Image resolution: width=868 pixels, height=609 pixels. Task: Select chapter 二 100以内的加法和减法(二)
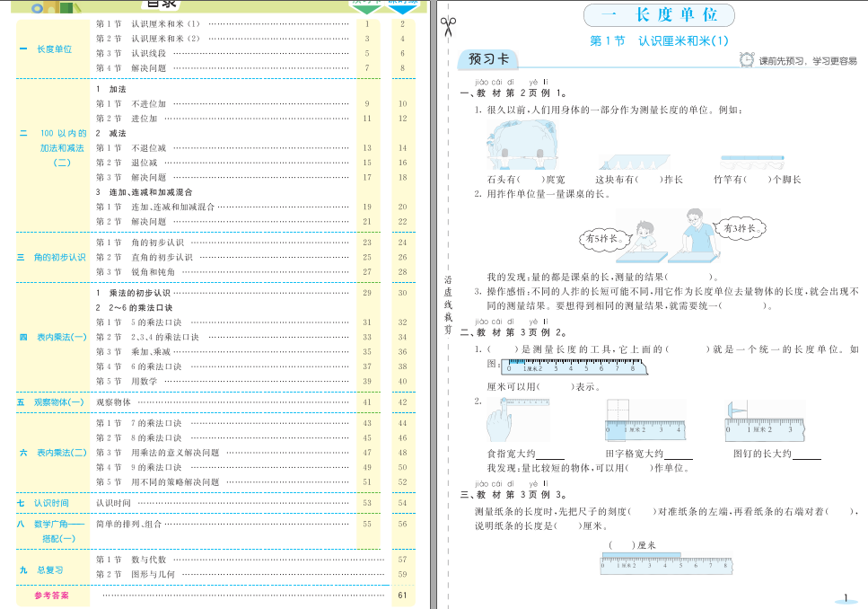pyautogui.click(x=53, y=148)
